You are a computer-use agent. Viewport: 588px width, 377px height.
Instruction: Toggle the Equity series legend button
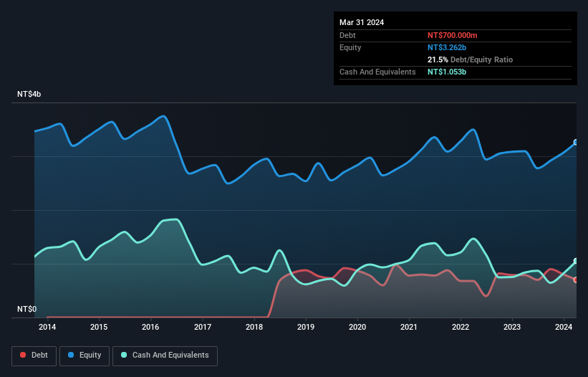coord(85,355)
